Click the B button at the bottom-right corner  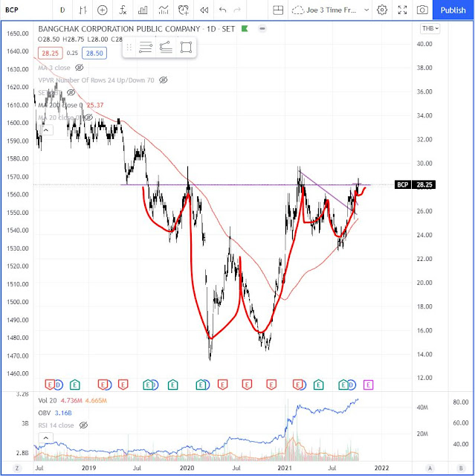[x=461, y=468]
